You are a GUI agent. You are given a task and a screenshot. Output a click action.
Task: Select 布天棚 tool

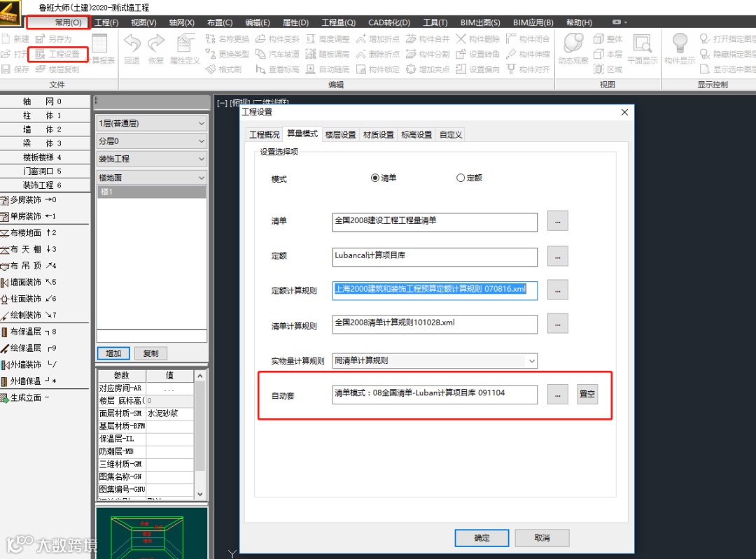(x=29, y=249)
